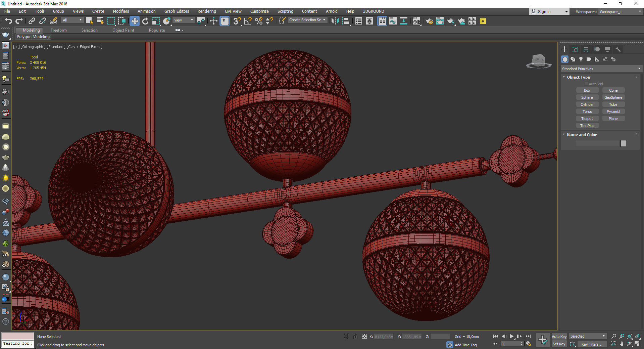The image size is (644, 349).
Task: Click the Play Animation button
Action: (x=511, y=336)
